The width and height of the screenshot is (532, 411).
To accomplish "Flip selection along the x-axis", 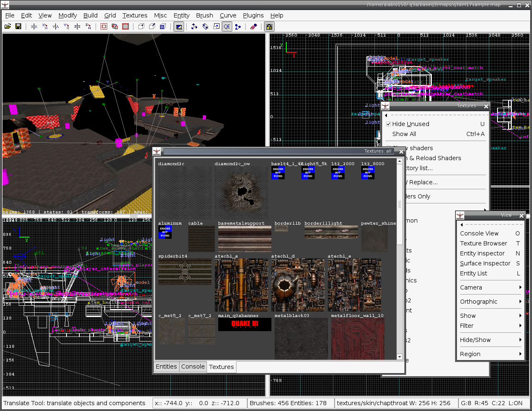I will 34,27.
